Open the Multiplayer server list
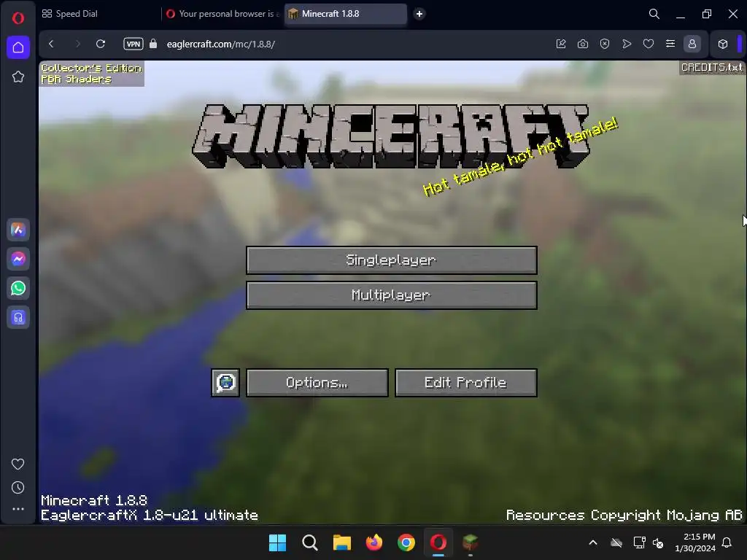 tap(391, 295)
